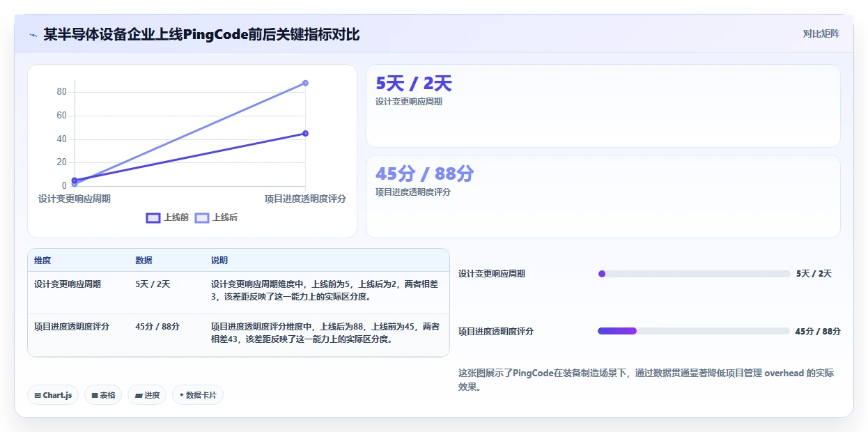Click the description cell mentioning 两者相差3

325,291
